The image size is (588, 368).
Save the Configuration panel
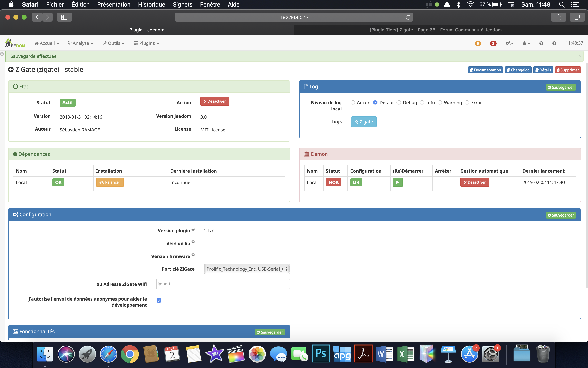(561, 215)
